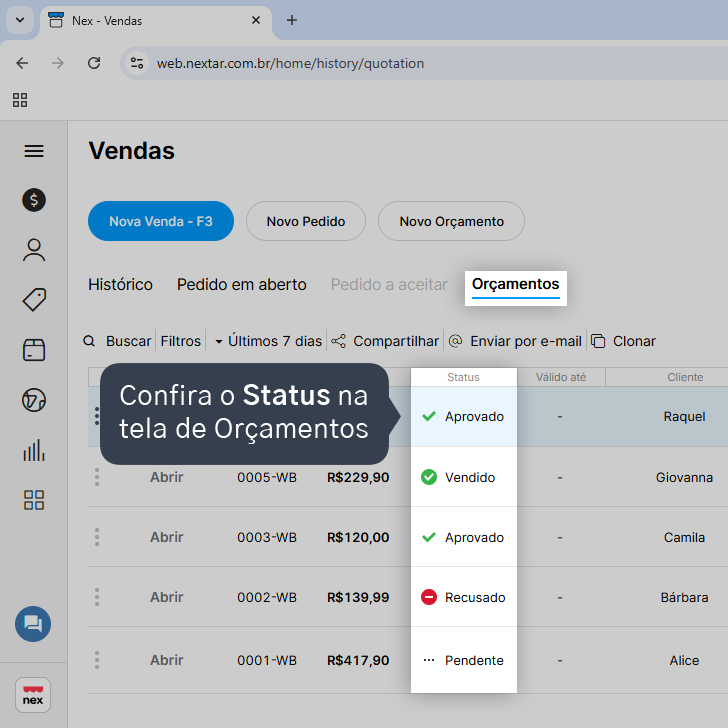Open the Filtros button
Image resolution: width=728 pixels, height=728 pixels.
pyautogui.click(x=181, y=341)
